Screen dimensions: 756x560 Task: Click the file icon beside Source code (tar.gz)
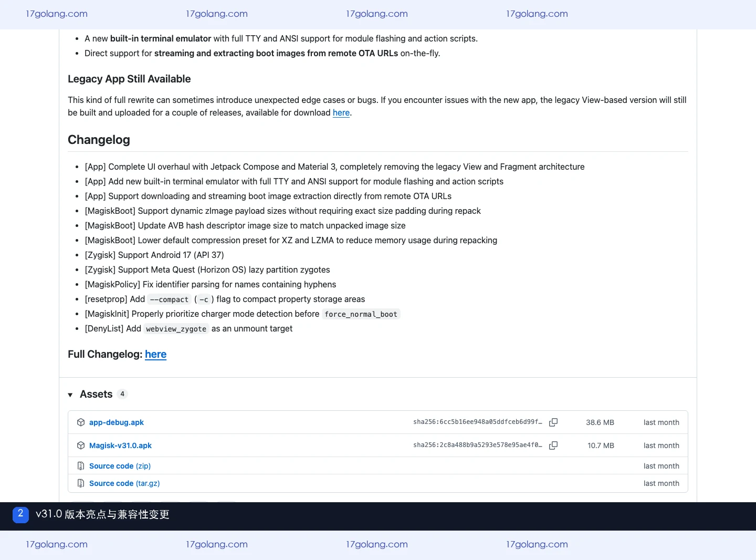[81, 483]
